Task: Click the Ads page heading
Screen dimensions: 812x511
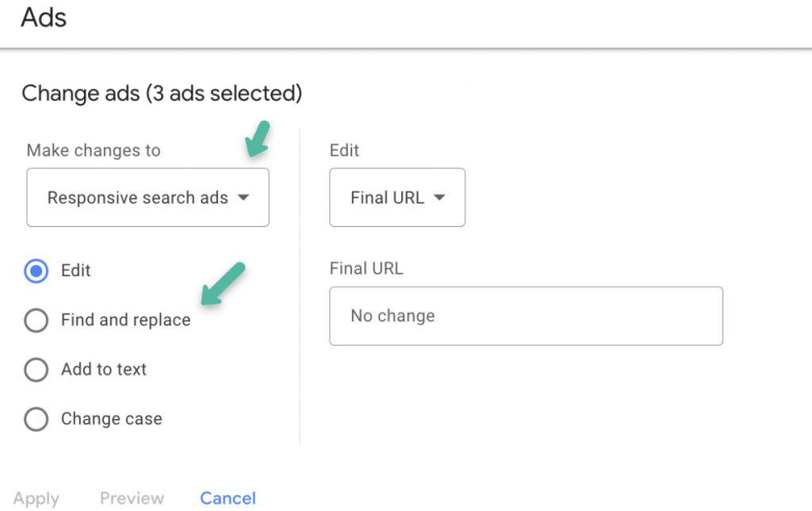Action: pyautogui.click(x=44, y=17)
